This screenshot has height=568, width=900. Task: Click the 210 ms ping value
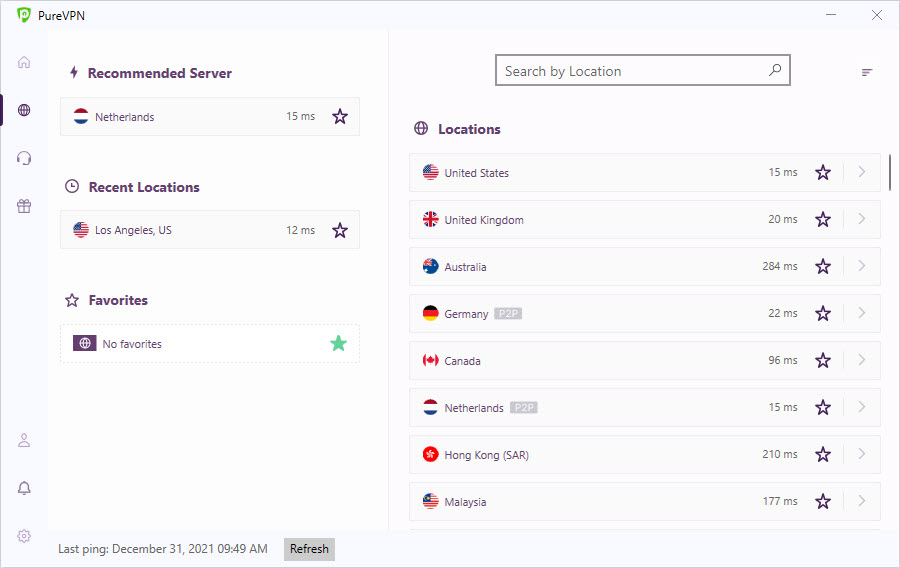[x=779, y=454]
